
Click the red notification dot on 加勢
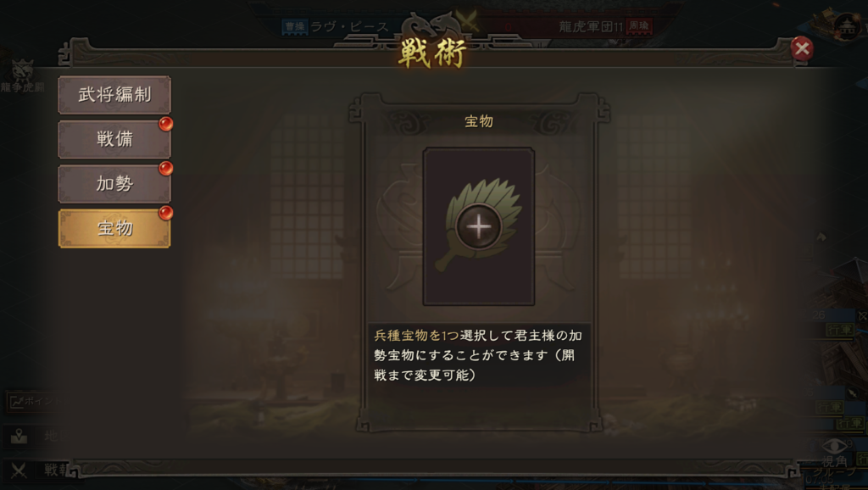pyautogui.click(x=165, y=169)
